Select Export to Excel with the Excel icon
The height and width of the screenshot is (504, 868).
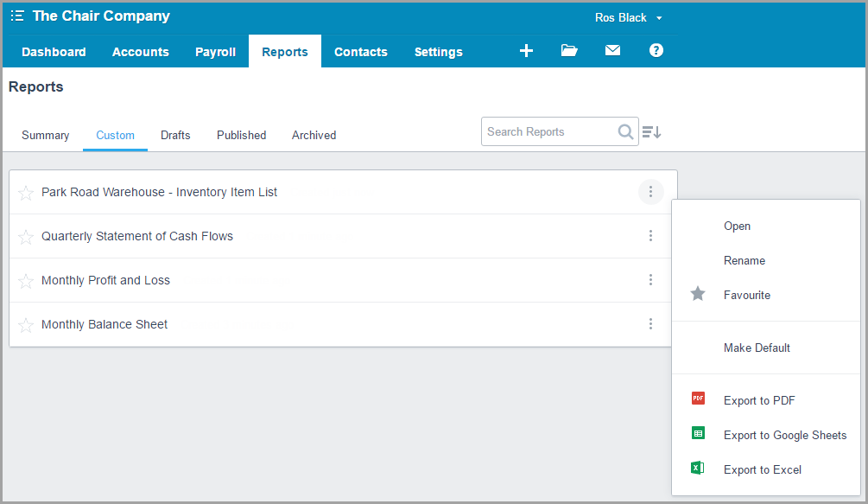coord(762,469)
